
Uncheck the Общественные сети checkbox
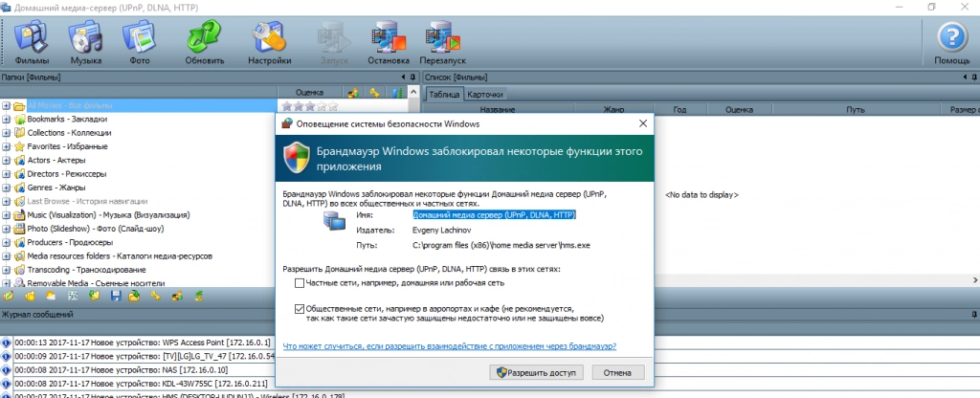(301, 309)
